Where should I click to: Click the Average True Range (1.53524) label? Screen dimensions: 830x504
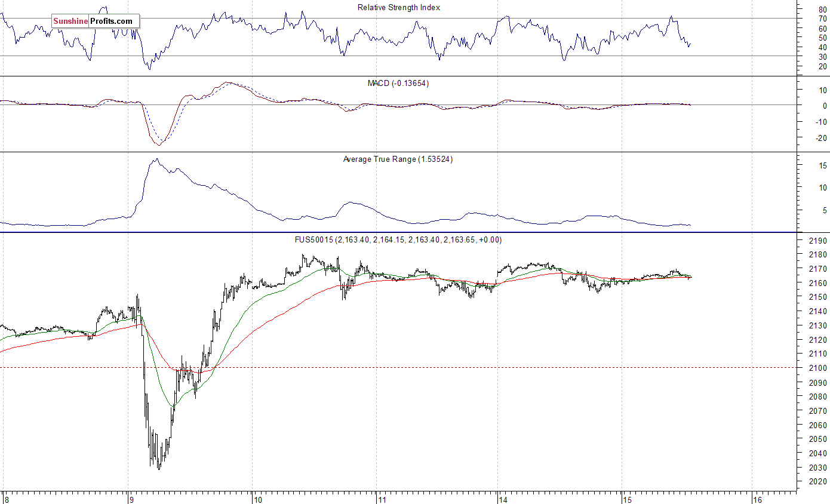point(398,159)
